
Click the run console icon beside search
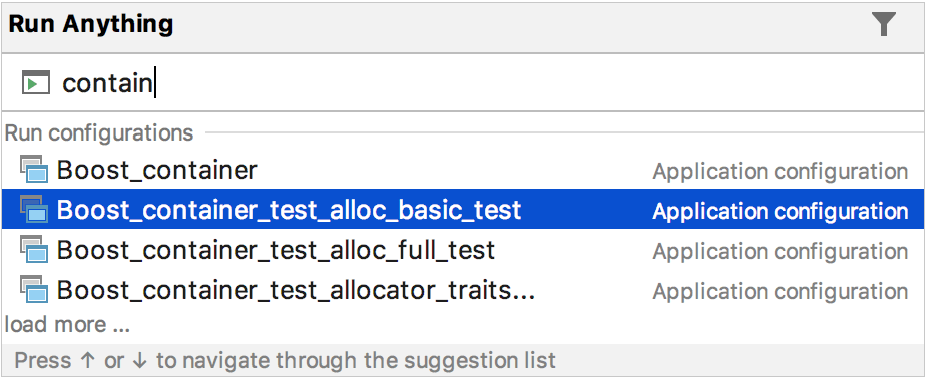coord(36,82)
